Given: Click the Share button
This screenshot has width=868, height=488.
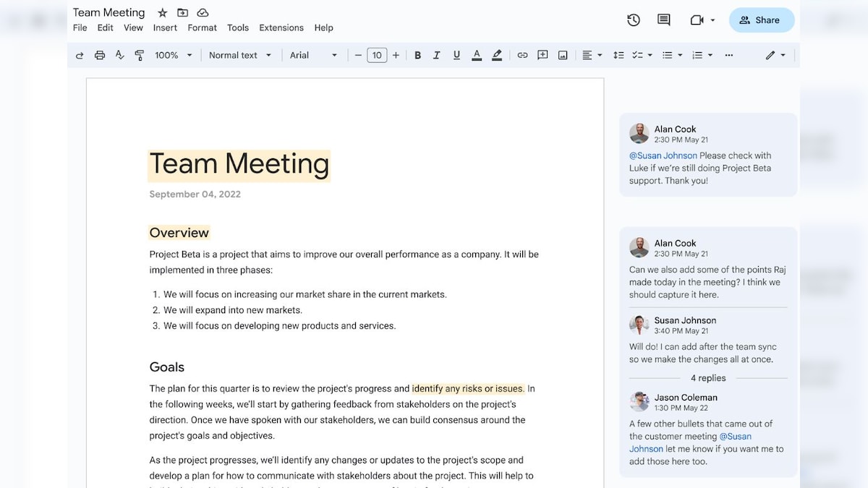Looking at the screenshot, I should pyautogui.click(x=762, y=20).
